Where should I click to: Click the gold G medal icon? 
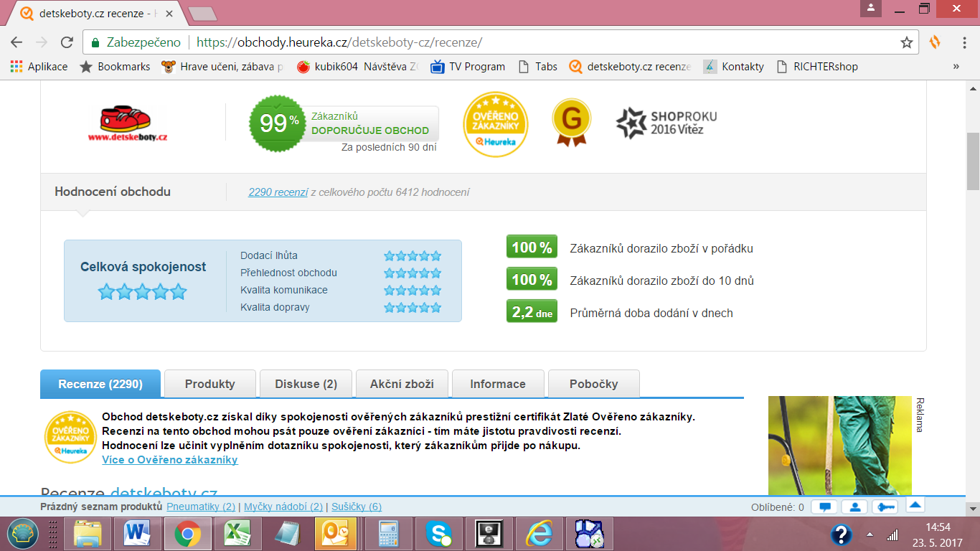[572, 122]
